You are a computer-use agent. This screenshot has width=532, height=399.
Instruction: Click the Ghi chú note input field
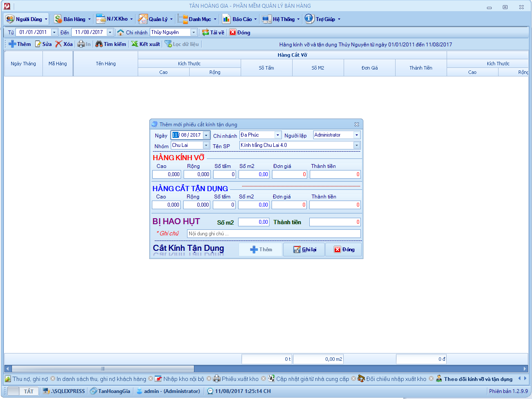(274, 234)
